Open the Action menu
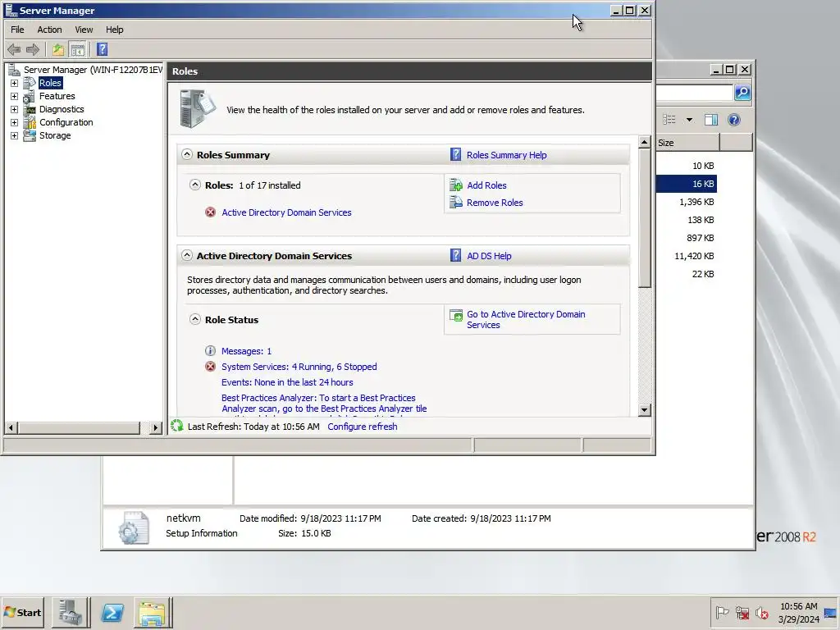 click(49, 30)
